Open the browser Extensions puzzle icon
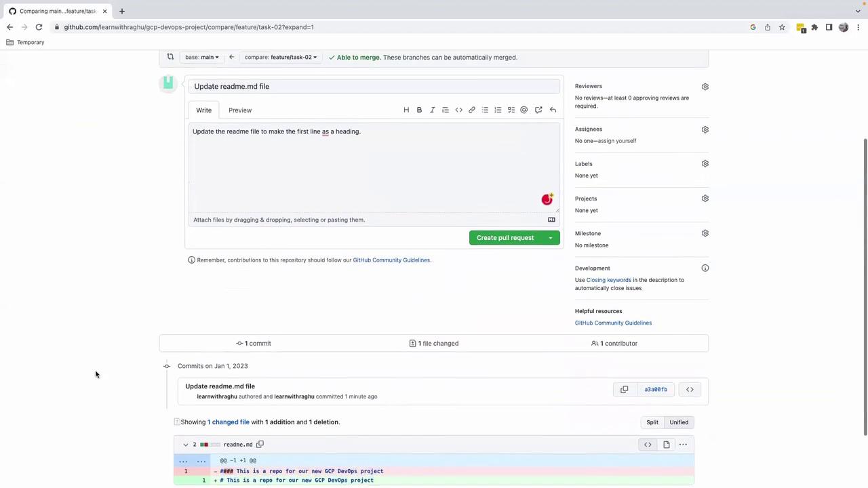 [814, 27]
